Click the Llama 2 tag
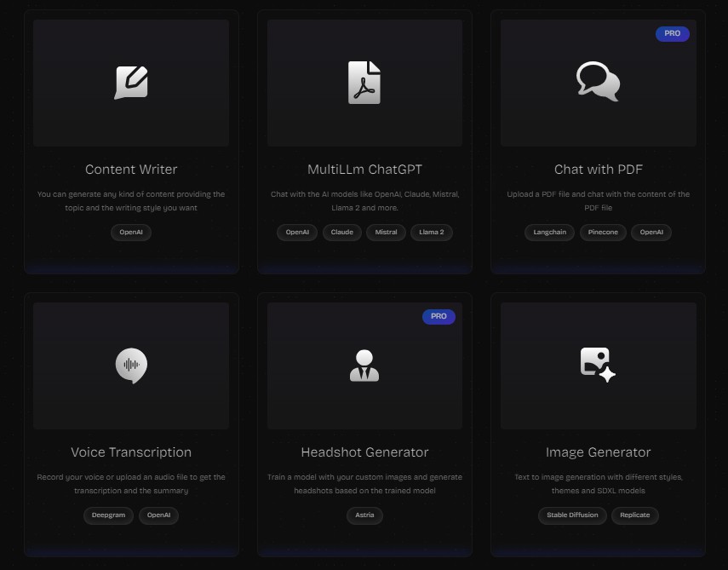 point(432,233)
